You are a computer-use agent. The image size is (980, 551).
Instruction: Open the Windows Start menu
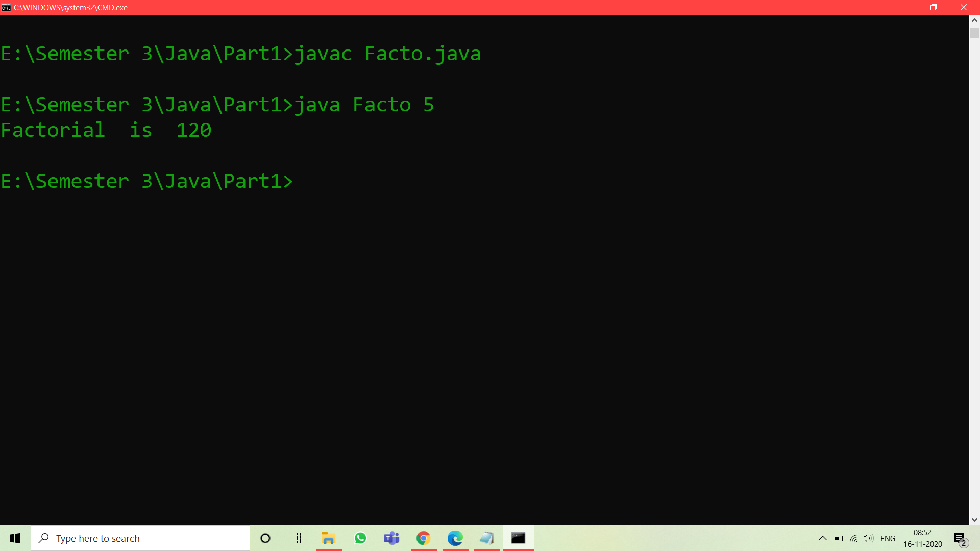point(15,538)
